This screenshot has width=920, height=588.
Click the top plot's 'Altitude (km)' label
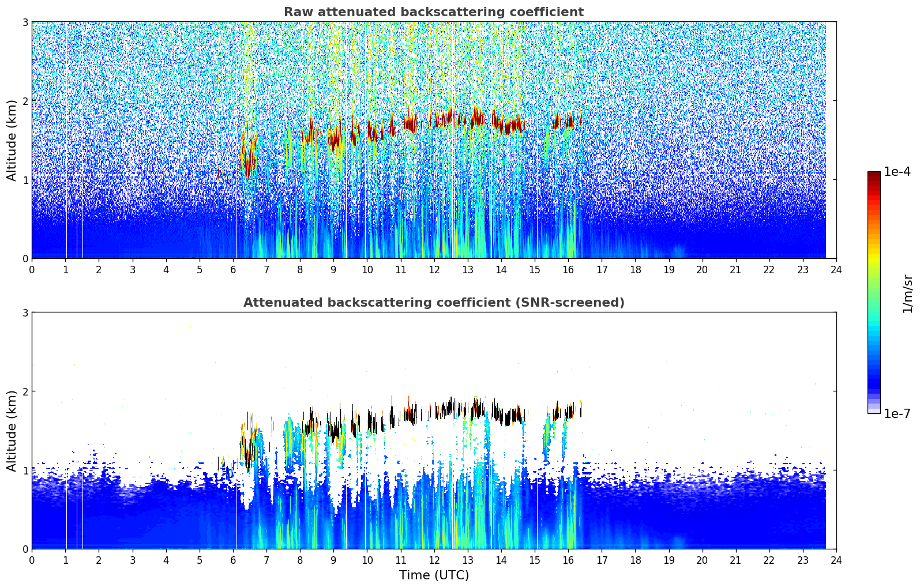click(x=12, y=140)
